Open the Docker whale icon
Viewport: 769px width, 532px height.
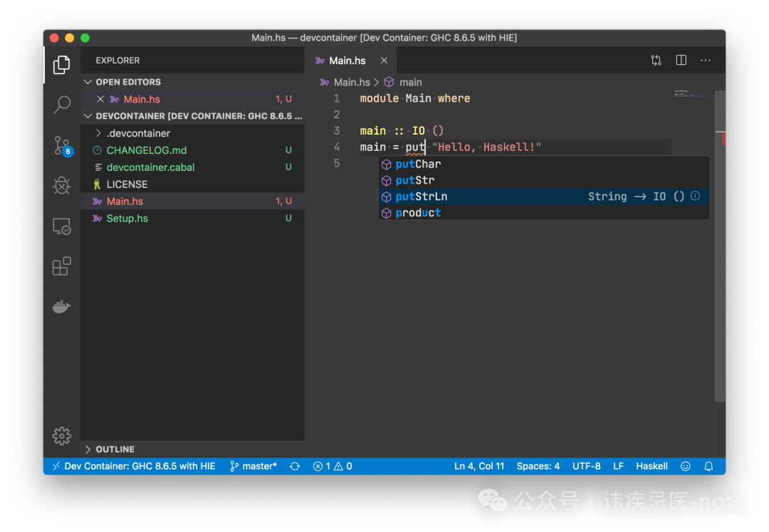(x=62, y=306)
